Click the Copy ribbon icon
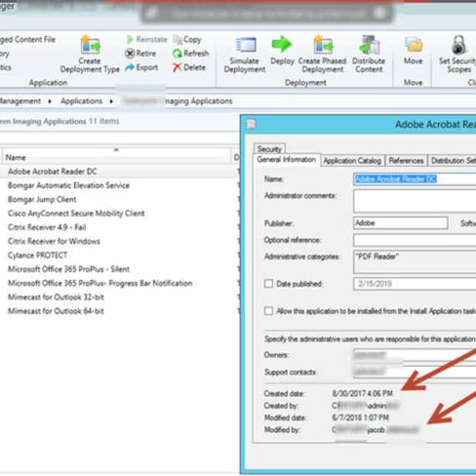Image resolution: width=476 pixels, height=476 pixels. coord(178,40)
